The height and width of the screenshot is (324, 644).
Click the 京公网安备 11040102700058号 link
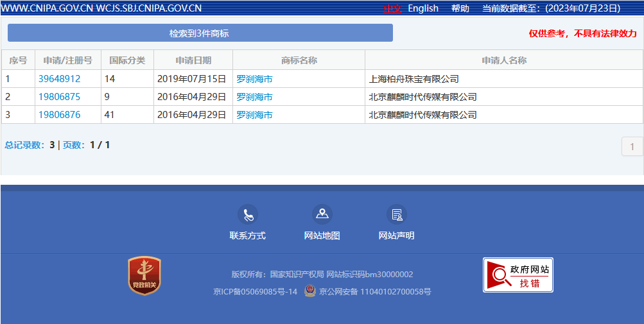tap(375, 291)
